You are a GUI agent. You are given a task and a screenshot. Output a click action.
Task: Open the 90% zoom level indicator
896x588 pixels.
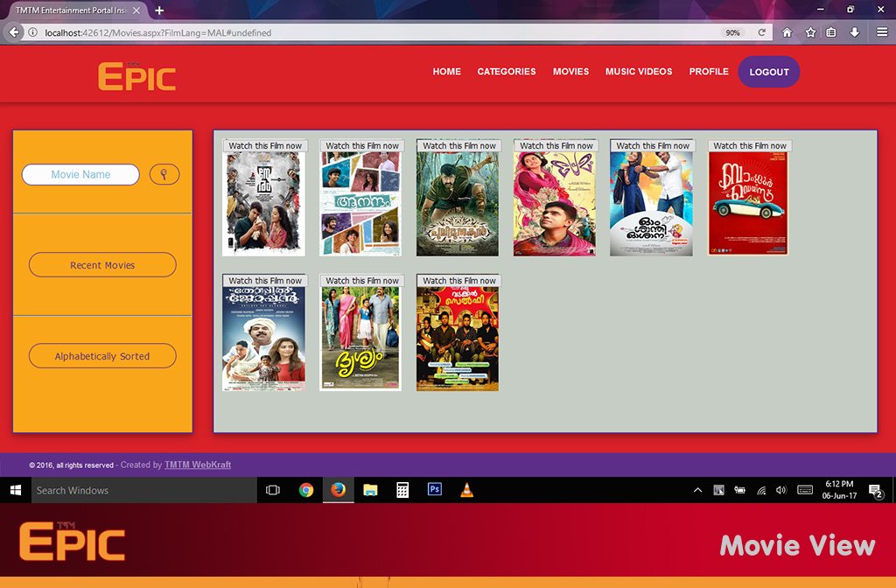point(732,32)
